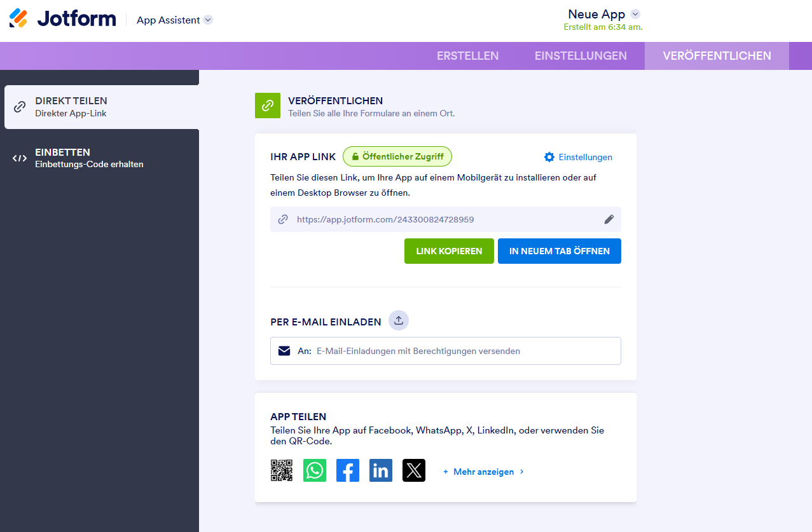Switch to the EINSTELLUNGEN tab

pyautogui.click(x=580, y=56)
